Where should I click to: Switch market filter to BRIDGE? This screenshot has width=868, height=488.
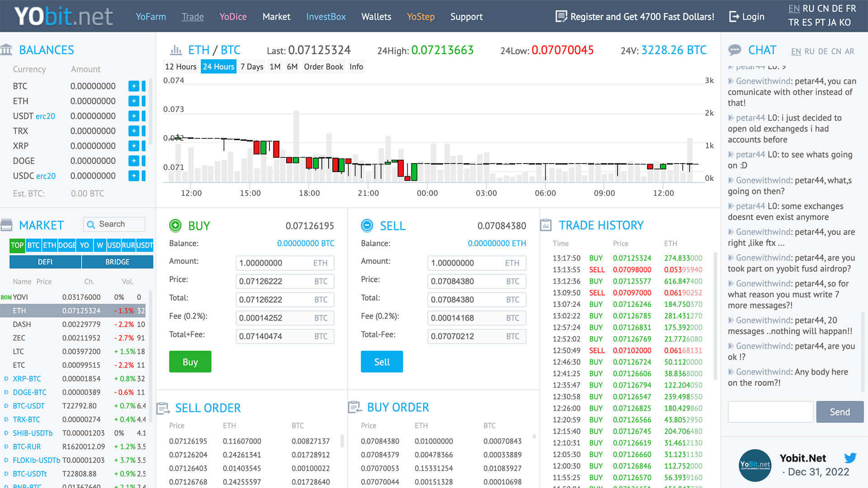pyautogui.click(x=117, y=262)
